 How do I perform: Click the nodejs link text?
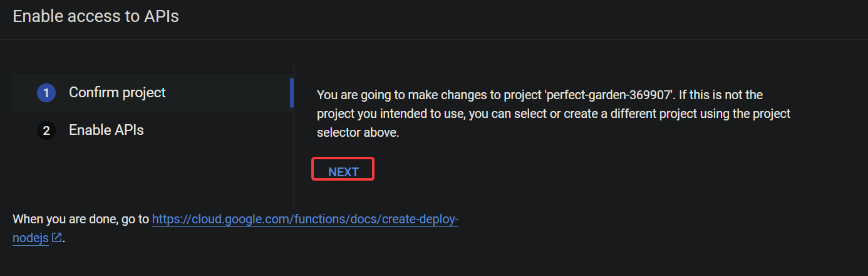point(31,238)
